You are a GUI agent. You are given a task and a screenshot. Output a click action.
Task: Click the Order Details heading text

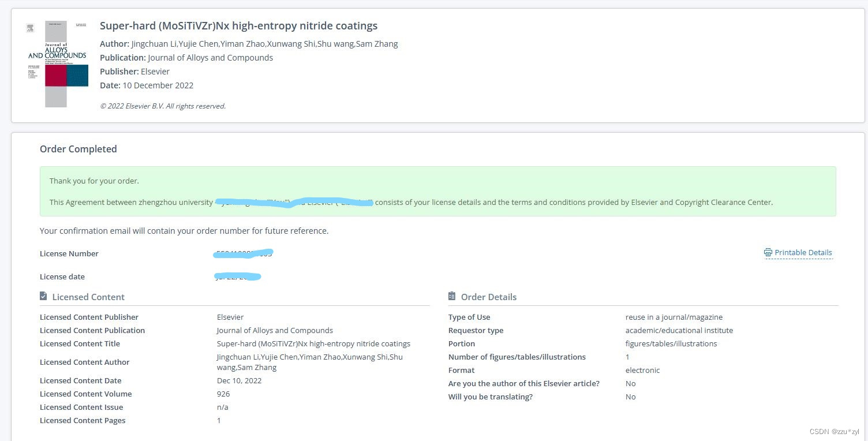[489, 297]
